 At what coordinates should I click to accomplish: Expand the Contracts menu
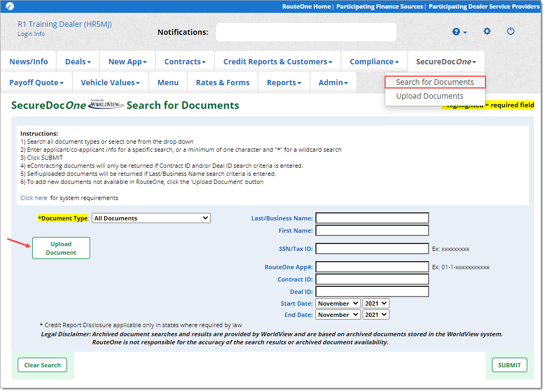point(185,62)
